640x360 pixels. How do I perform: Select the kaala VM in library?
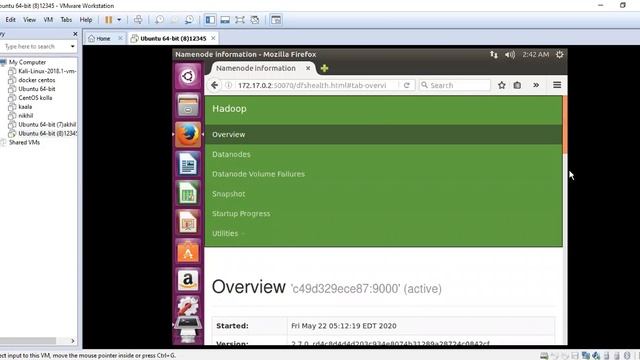click(x=25, y=107)
